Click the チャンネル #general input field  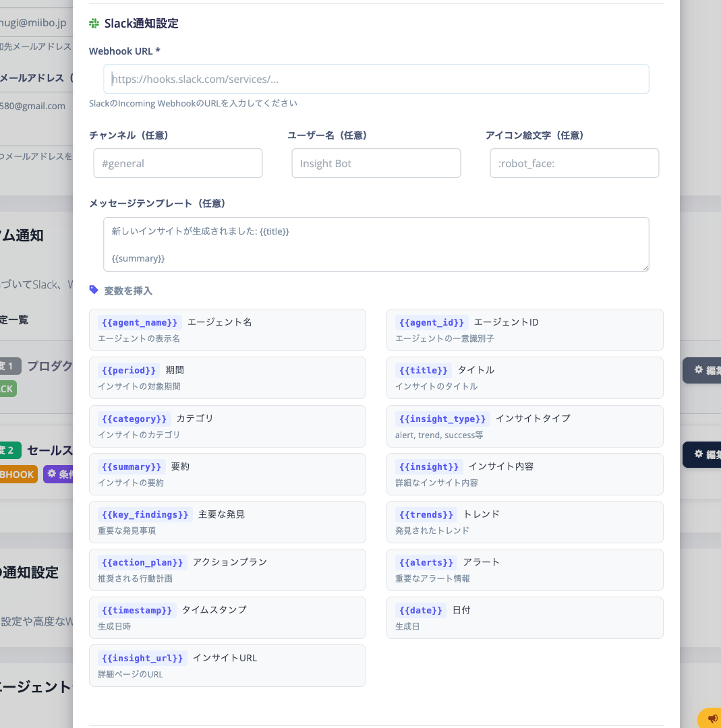click(178, 163)
